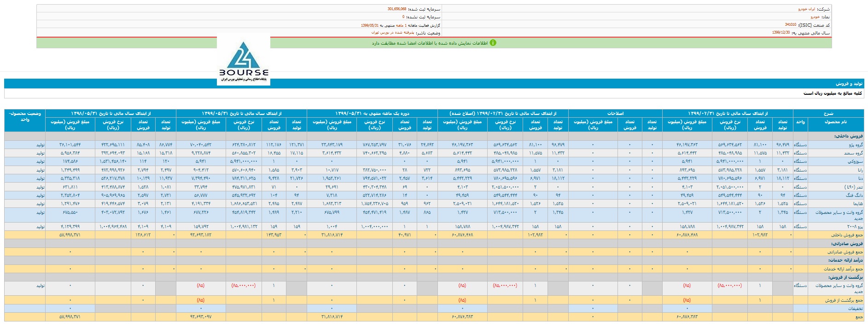868x327 pixels.
Task: Click the "تخفیفات" row label
Action: [x=856, y=309]
